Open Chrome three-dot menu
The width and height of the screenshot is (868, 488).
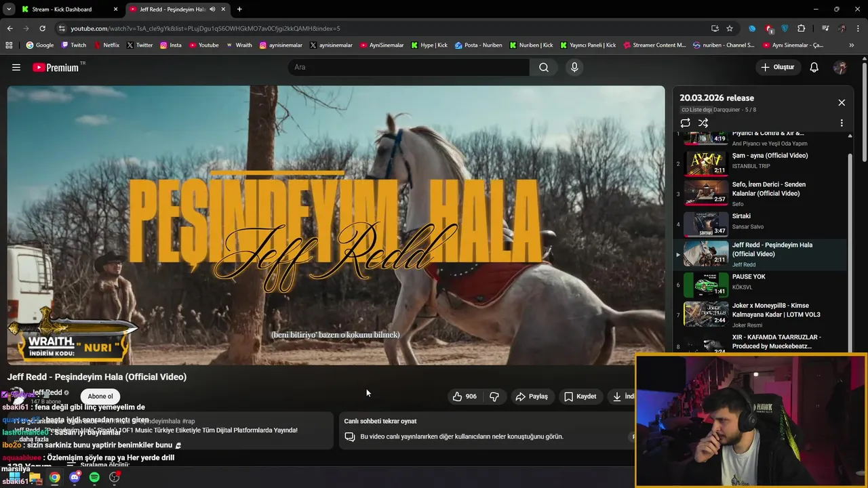coord(858,28)
